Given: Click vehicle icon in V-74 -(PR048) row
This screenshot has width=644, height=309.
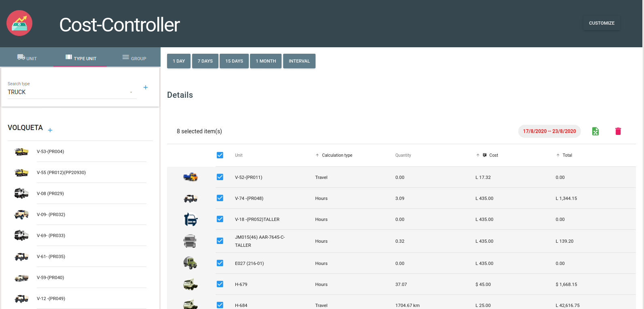Looking at the screenshot, I should [191, 198].
